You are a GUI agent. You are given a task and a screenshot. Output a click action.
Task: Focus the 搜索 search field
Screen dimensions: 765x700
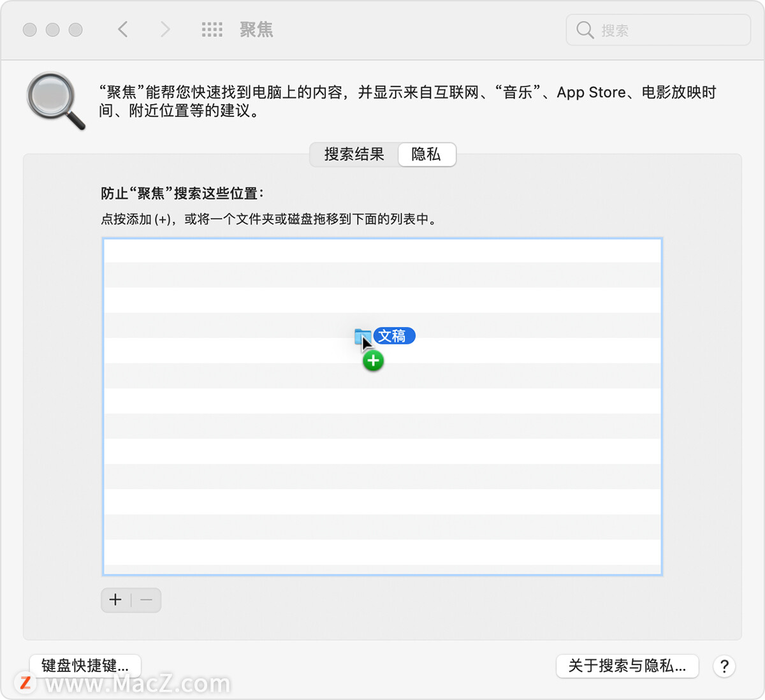click(x=659, y=30)
